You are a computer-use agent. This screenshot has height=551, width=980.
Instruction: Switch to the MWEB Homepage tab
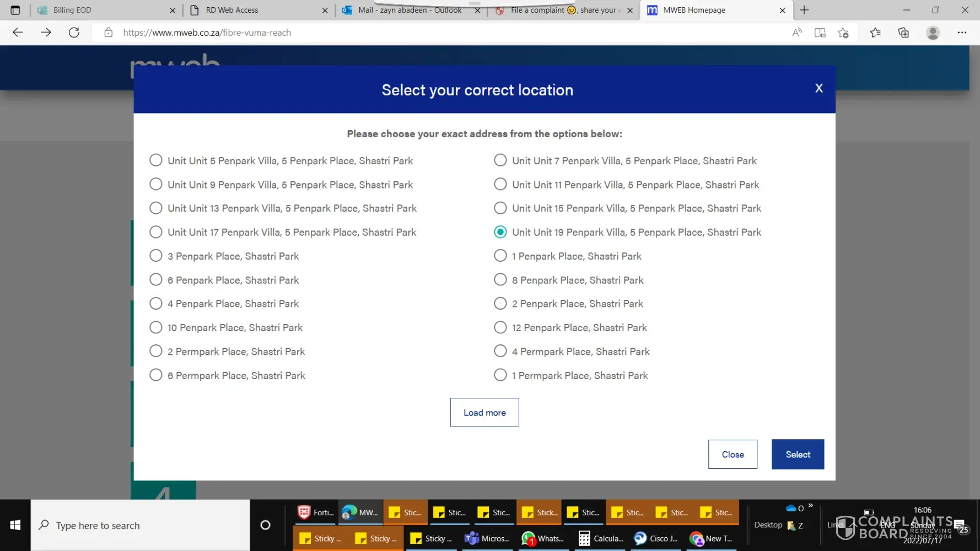point(717,10)
